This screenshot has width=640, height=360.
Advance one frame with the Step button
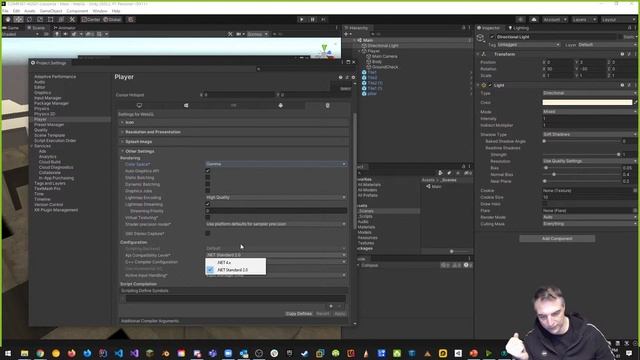(323, 19)
